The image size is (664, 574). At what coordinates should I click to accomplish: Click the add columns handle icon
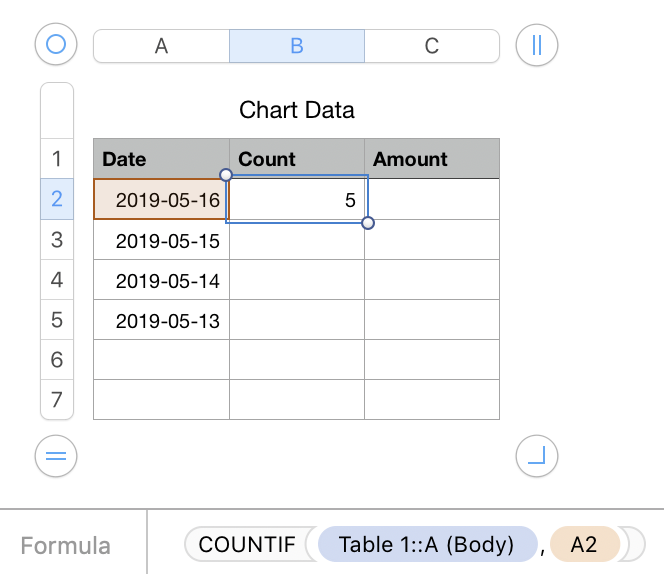[x=537, y=45]
